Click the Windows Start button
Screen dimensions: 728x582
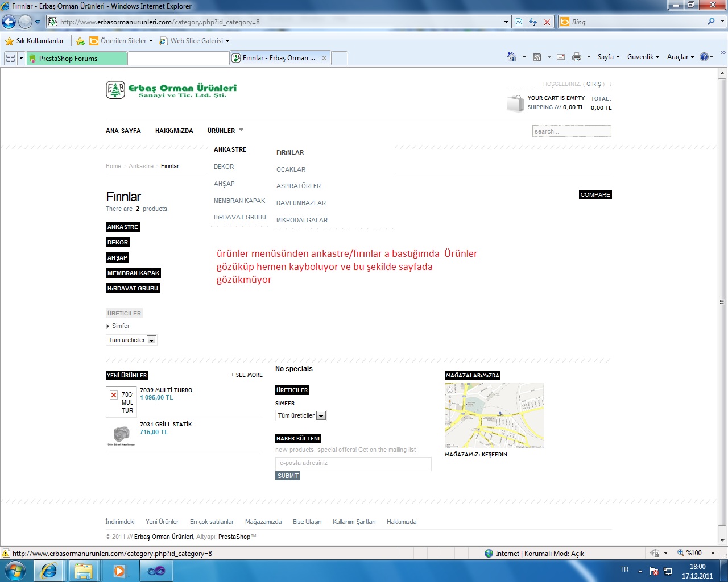point(15,570)
